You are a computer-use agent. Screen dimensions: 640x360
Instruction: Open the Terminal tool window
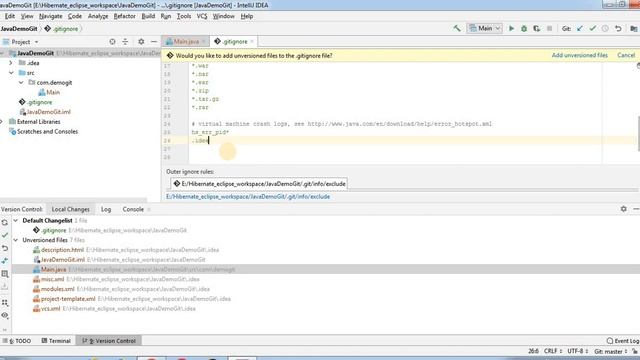pyautogui.click(x=56, y=340)
